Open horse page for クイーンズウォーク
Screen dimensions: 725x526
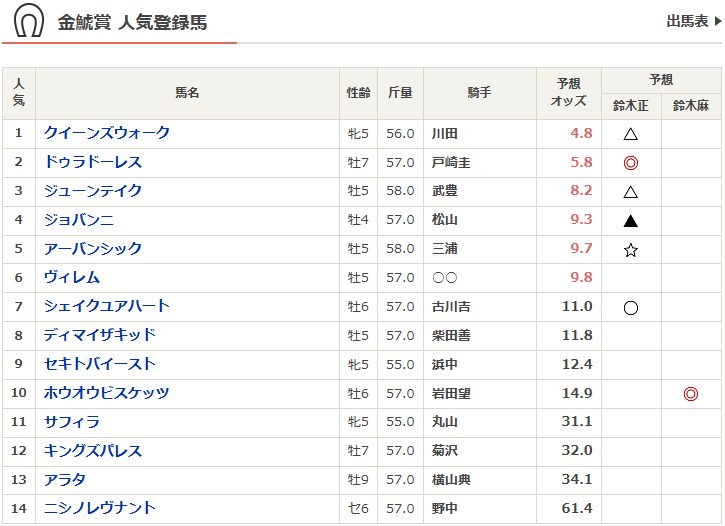(107, 133)
